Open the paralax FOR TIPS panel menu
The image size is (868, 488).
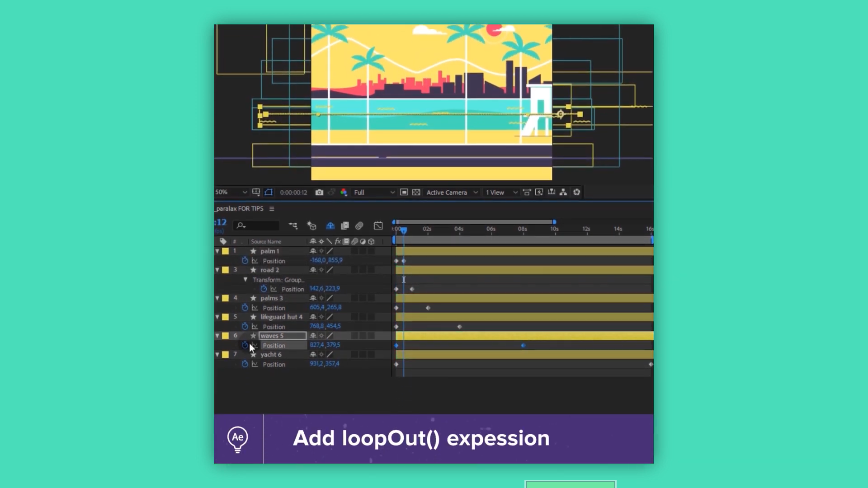coord(272,209)
